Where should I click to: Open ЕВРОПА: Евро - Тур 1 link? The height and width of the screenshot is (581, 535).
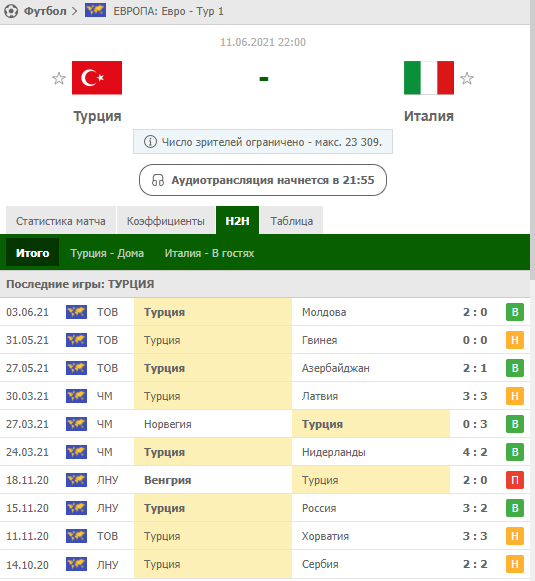[x=169, y=11]
